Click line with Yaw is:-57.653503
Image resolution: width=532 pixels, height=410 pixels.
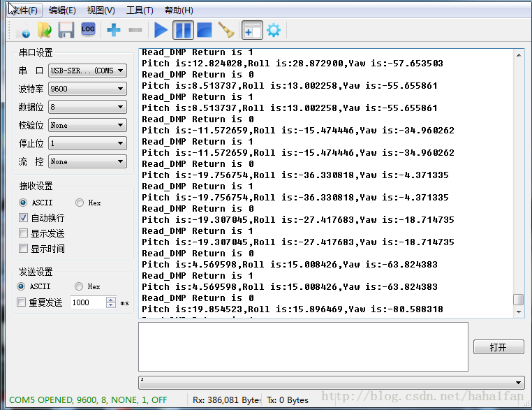[x=292, y=63]
